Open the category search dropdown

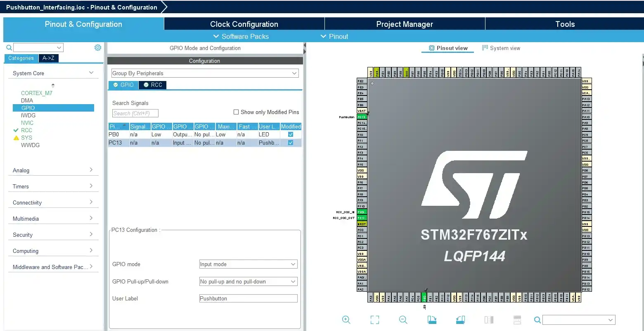pos(38,48)
